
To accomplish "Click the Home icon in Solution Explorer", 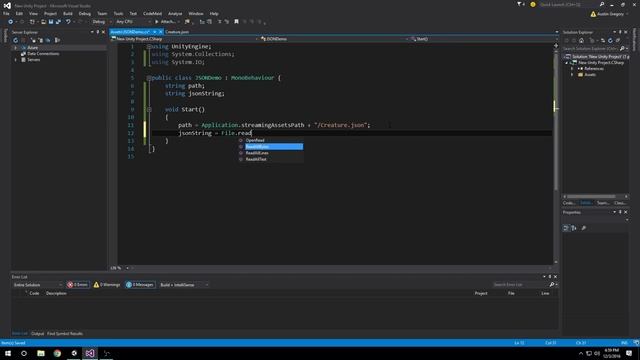I will (581, 40).
